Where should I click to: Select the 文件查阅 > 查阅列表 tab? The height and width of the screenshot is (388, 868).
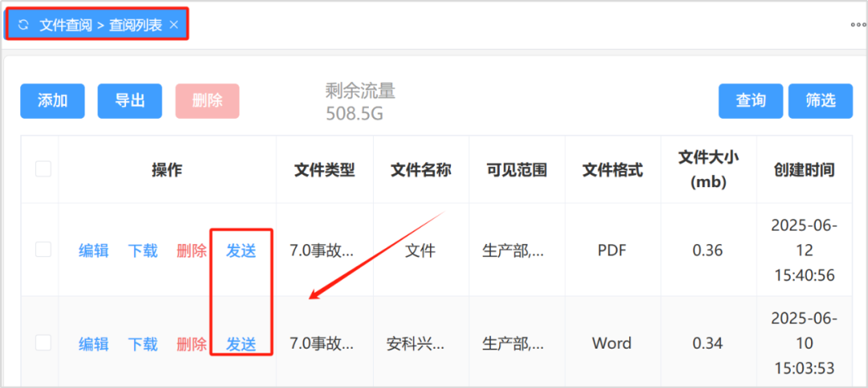[100, 25]
